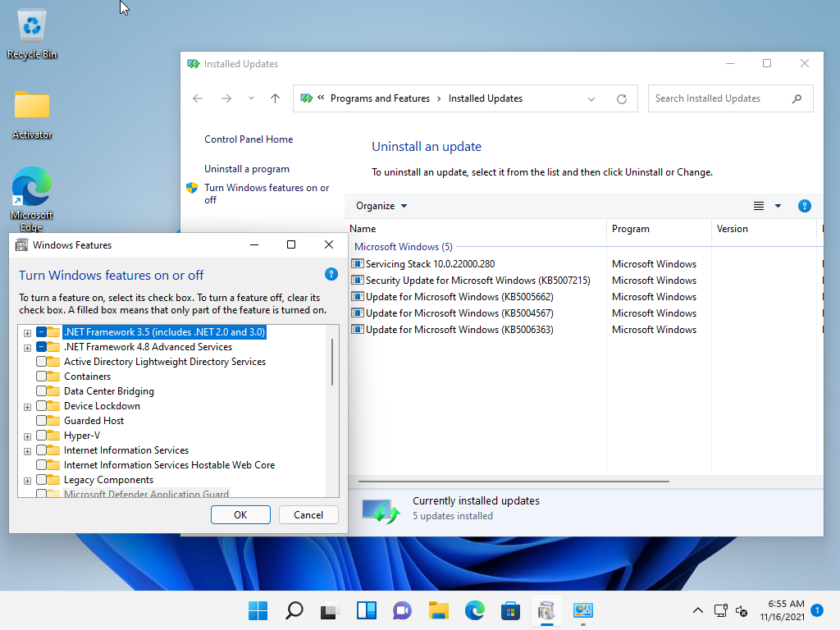Open Task View on the taskbar
840x630 pixels.
(x=330, y=610)
